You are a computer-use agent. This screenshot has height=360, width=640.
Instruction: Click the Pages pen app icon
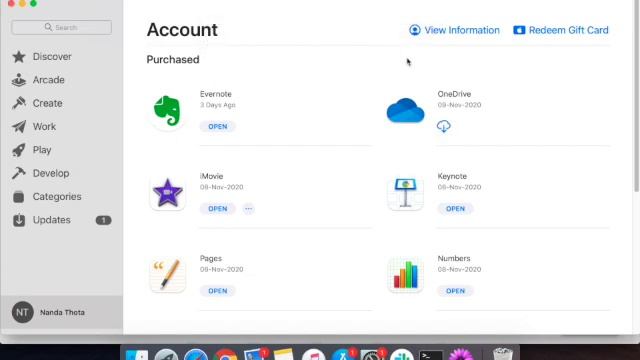click(167, 276)
